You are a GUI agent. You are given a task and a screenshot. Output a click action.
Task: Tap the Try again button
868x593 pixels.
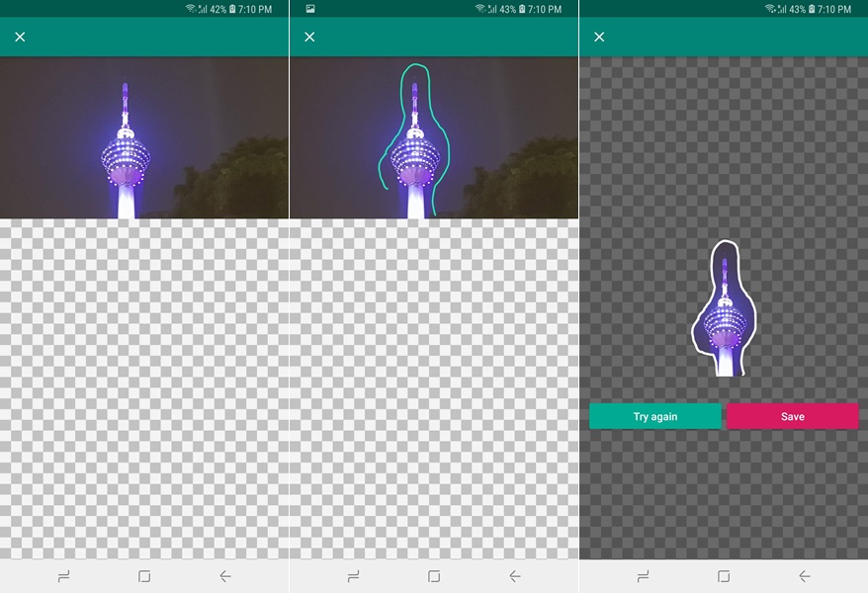(x=654, y=416)
